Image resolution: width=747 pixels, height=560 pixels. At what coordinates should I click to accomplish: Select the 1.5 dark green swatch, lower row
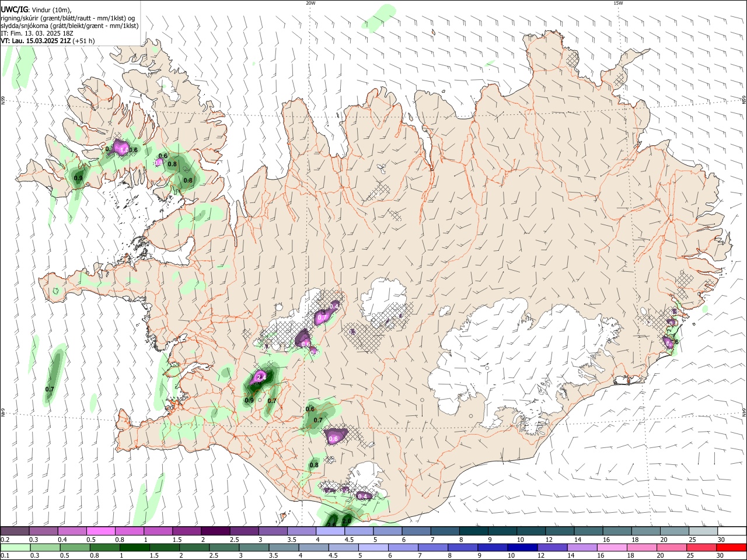pos(164,547)
